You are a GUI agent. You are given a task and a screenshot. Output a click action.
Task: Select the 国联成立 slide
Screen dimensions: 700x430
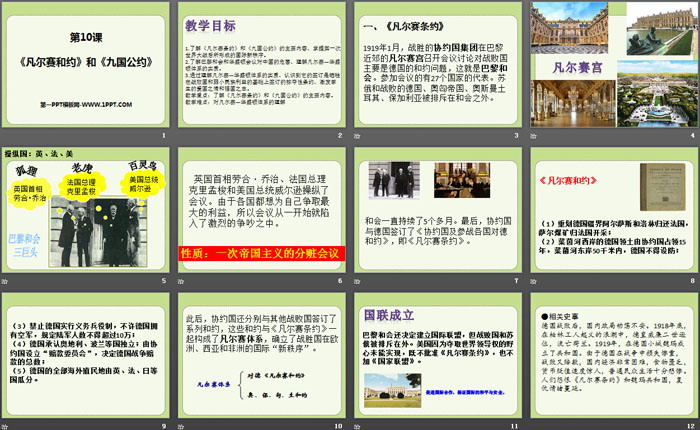pyautogui.click(x=438, y=355)
